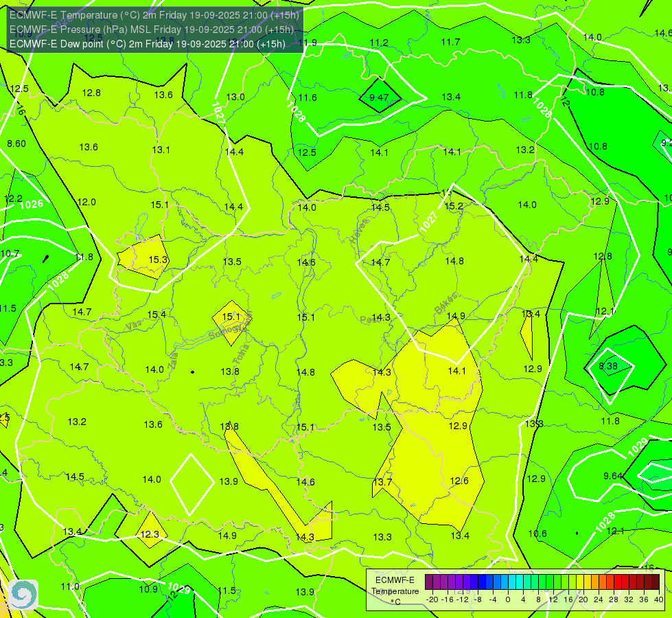Click the 12.0 temperature value
Viewport: 672px width, 618px height.
point(86,202)
